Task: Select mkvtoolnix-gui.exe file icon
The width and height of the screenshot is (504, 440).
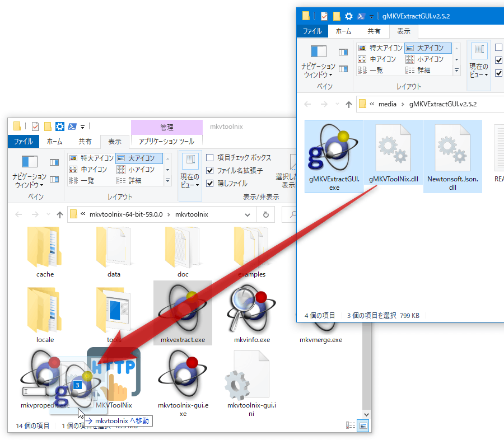Action: click(183, 375)
